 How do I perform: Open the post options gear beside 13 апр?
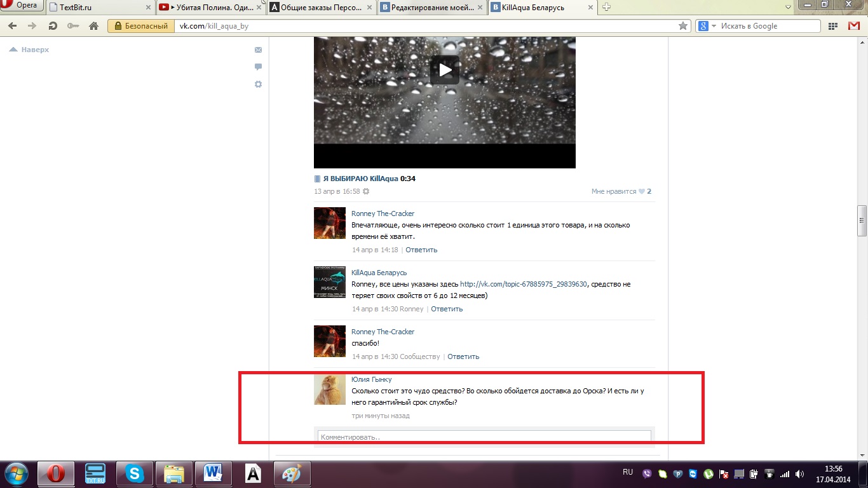point(366,191)
